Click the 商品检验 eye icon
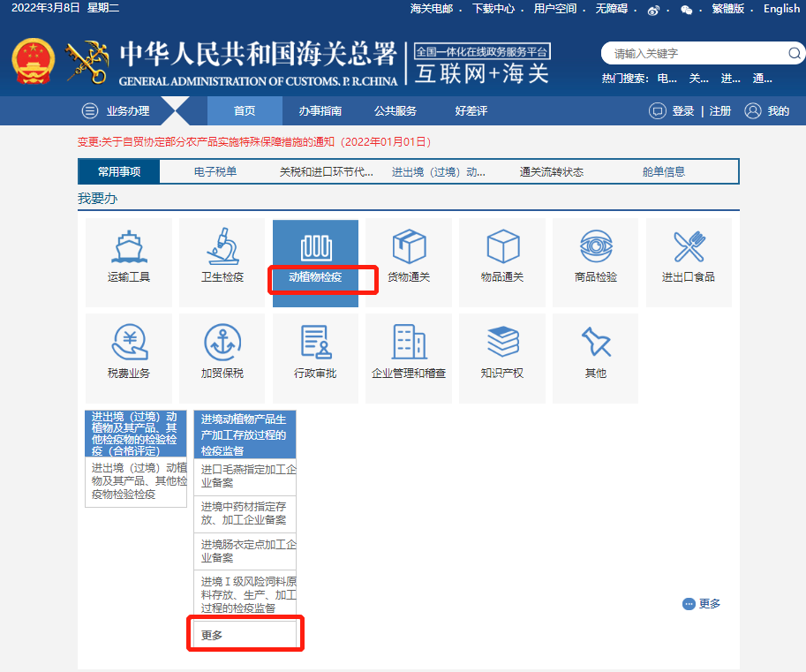The width and height of the screenshot is (806, 672). 596,247
